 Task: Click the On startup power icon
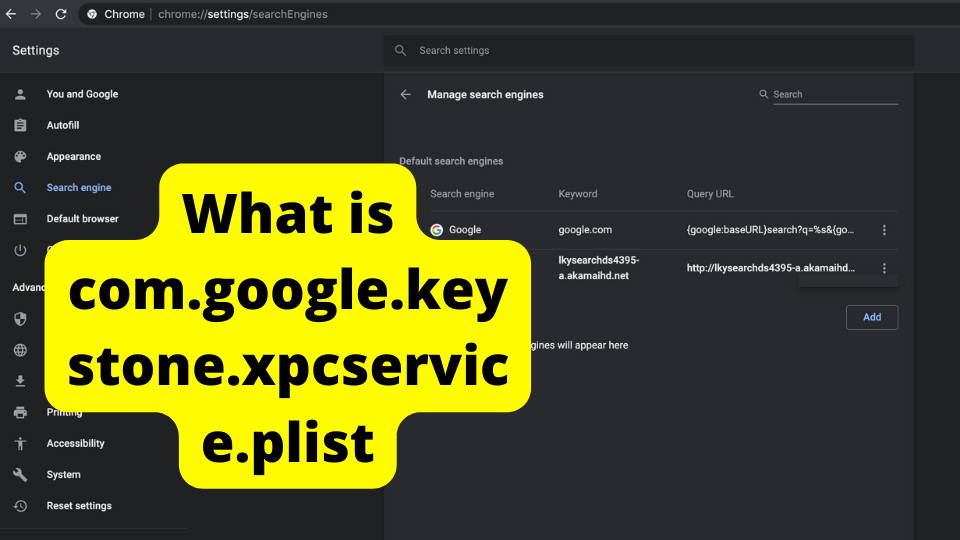point(20,250)
